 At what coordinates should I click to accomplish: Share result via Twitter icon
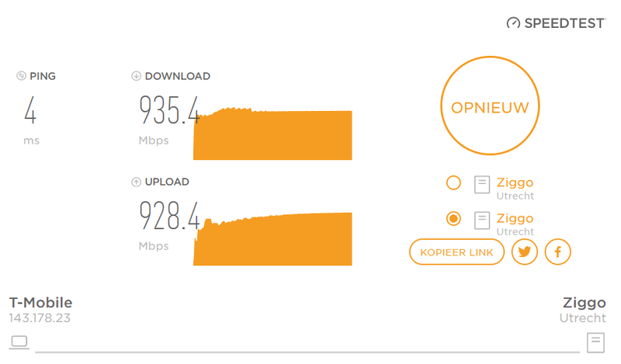coord(525,251)
